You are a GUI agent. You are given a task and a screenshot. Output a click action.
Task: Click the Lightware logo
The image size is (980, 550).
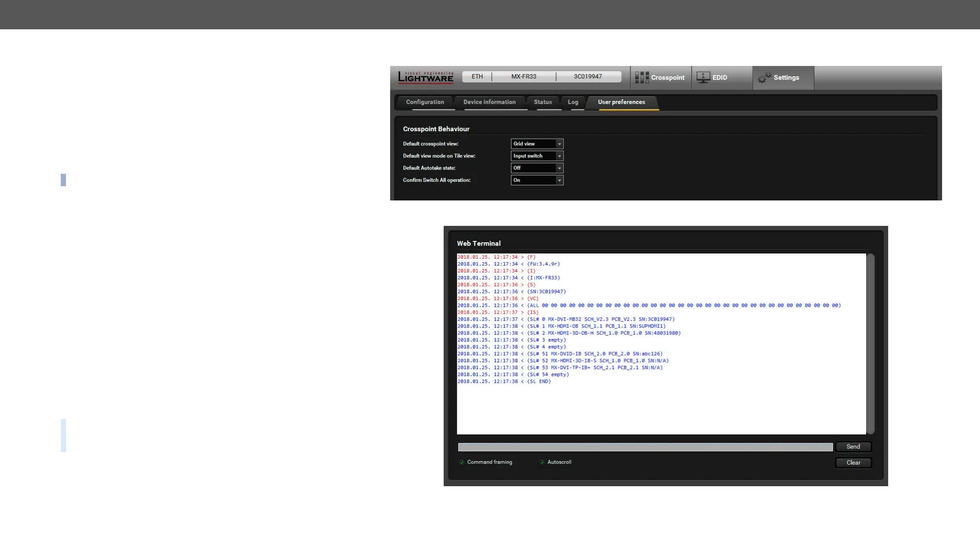point(426,77)
